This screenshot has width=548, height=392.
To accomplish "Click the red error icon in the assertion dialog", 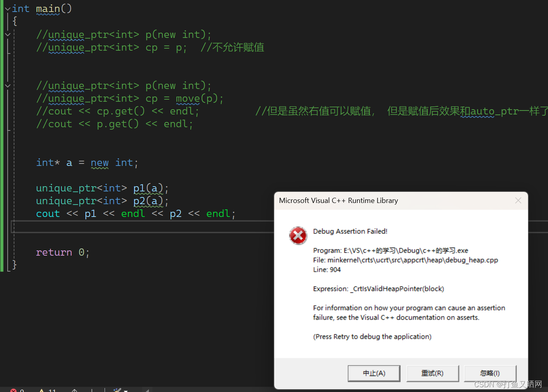I will [298, 236].
